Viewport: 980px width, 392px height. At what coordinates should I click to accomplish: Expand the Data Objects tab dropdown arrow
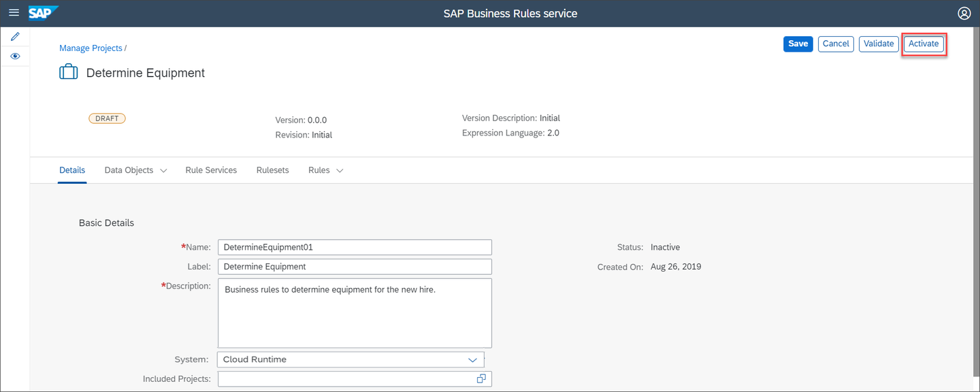click(x=163, y=171)
